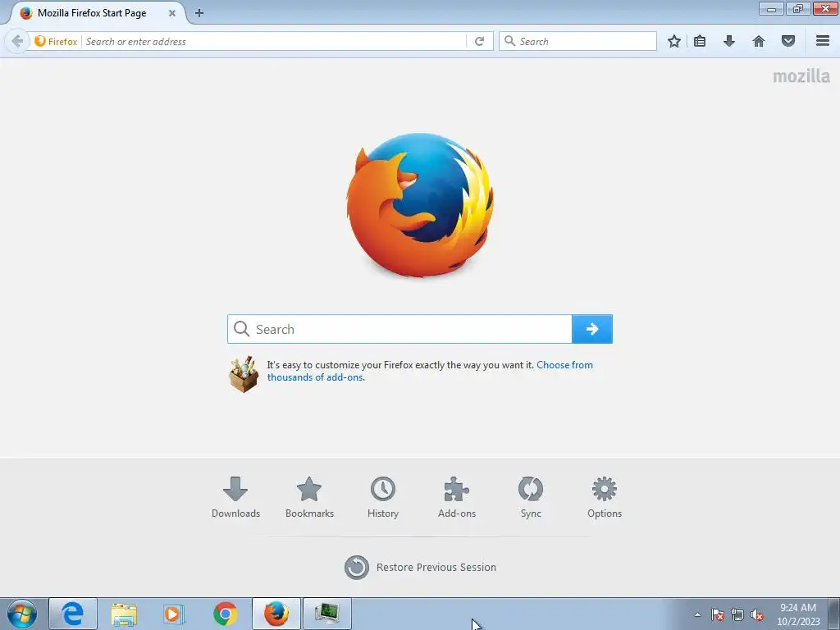
Task: Show your bookmarks list icon
Action: (x=700, y=41)
